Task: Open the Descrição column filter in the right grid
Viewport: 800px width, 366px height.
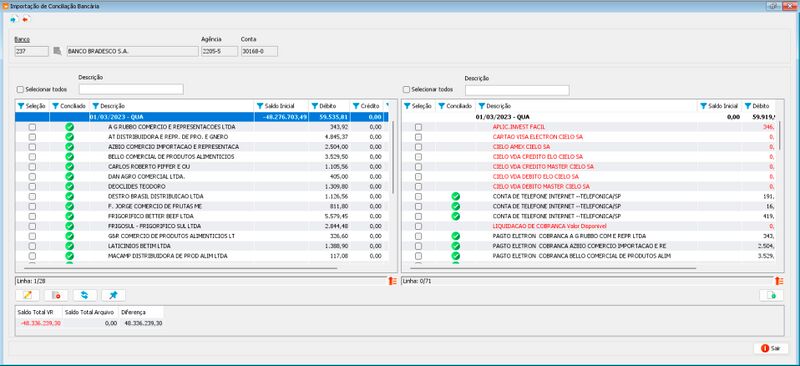Action: click(x=482, y=106)
